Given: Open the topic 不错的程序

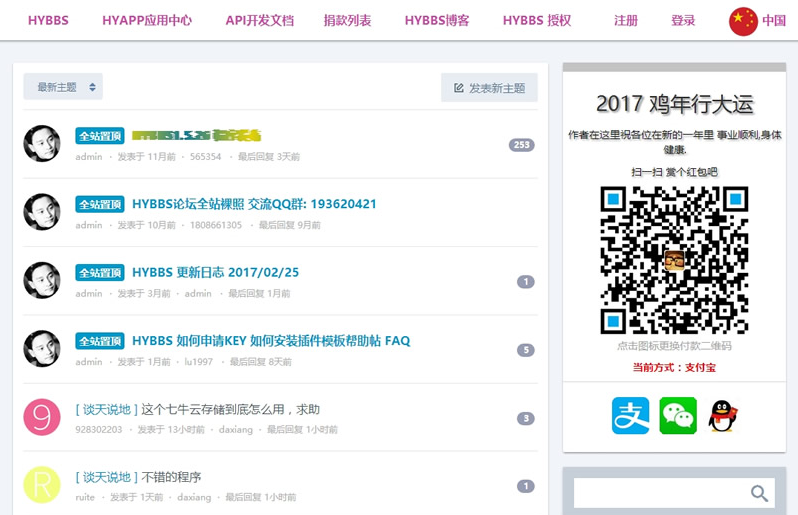Looking at the screenshot, I should (171, 477).
